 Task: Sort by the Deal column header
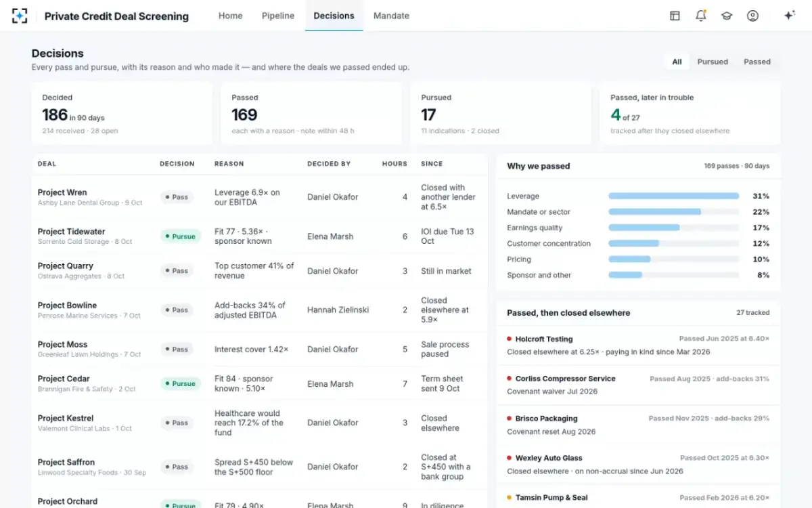pyautogui.click(x=47, y=164)
